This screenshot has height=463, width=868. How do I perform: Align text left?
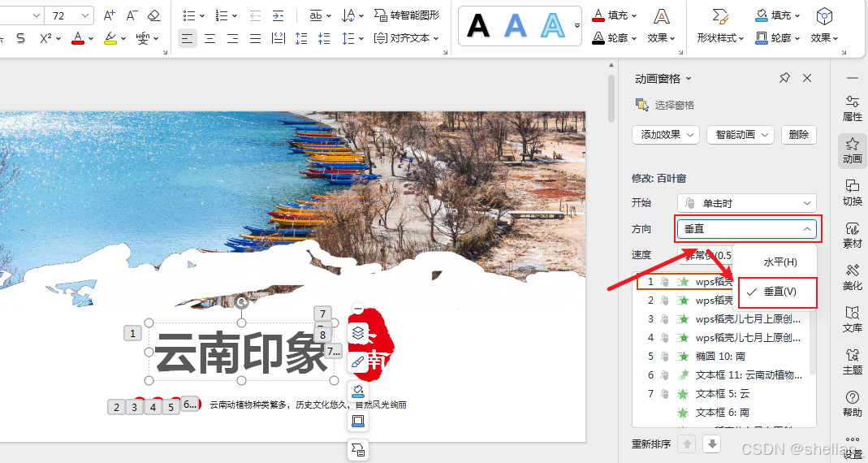pos(188,38)
